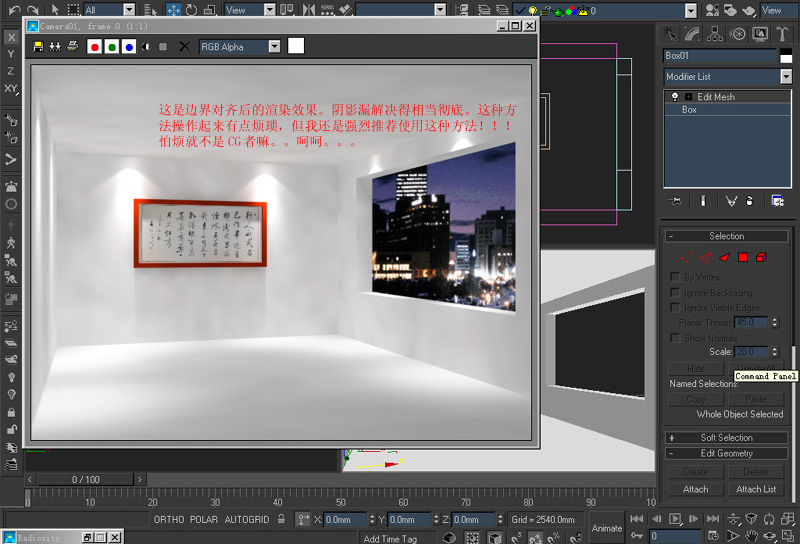800x544 pixels.
Task: Click the Select and Move tool
Action: [x=173, y=10]
